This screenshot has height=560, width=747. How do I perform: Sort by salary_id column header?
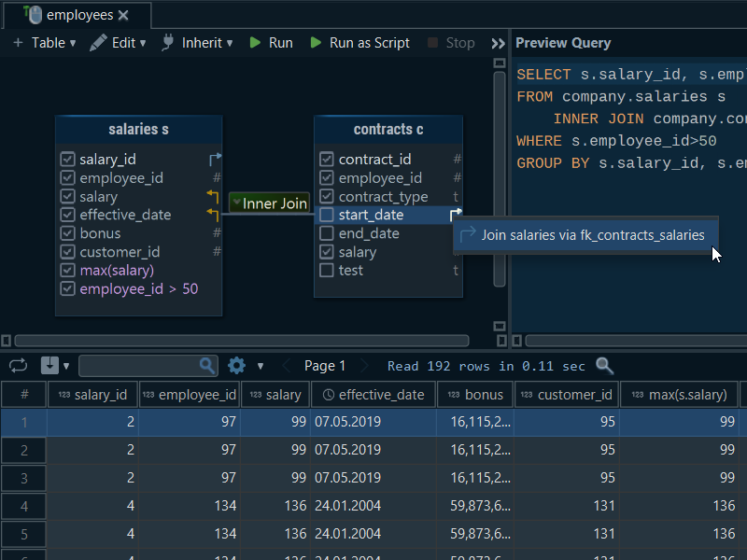92,395
